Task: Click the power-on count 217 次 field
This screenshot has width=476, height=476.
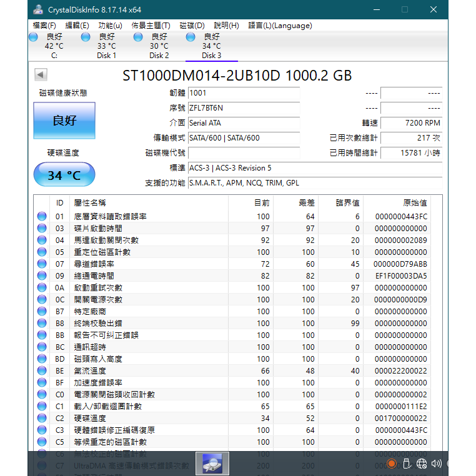Action: (411, 138)
